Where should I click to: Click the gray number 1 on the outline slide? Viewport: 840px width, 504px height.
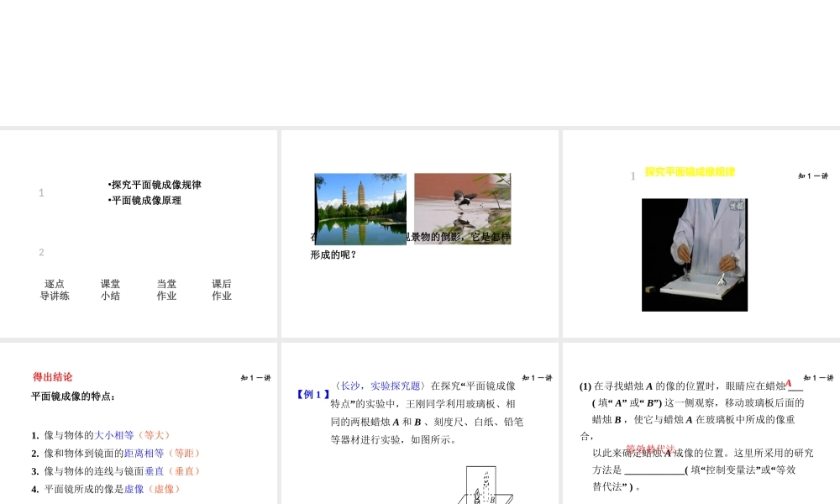[41, 193]
